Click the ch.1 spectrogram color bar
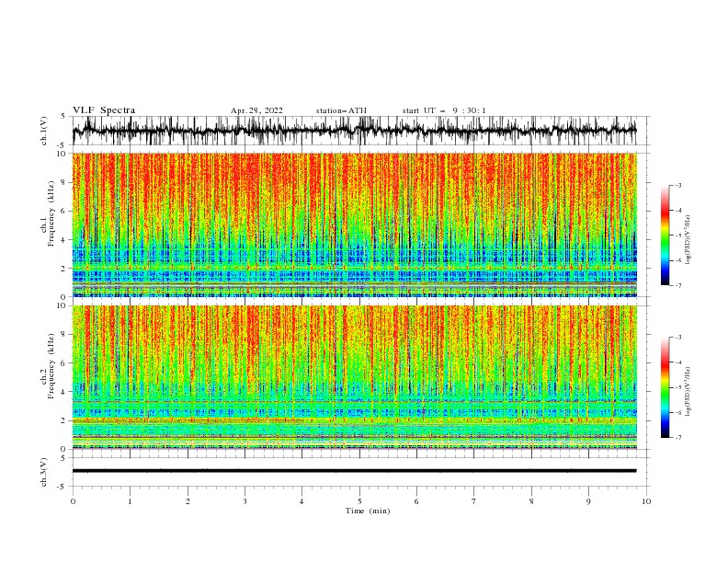Screen dimensions: 728x563 [665, 236]
